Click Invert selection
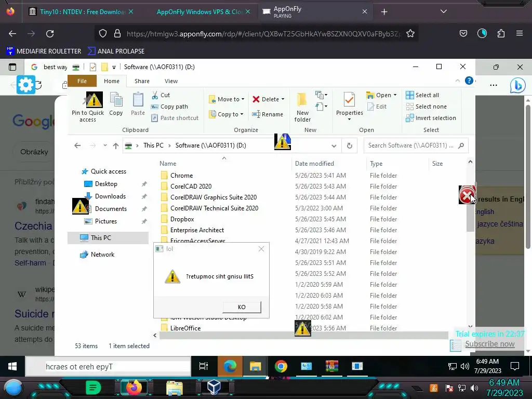The image size is (532, 399). 431,118
